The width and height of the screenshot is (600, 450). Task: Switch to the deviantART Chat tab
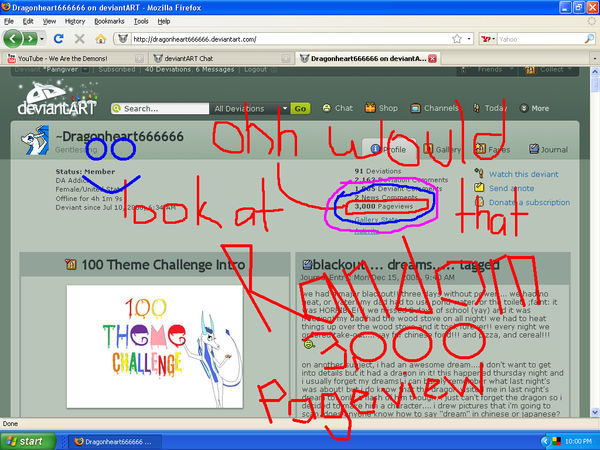pyautogui.click(x=221, y=59)
